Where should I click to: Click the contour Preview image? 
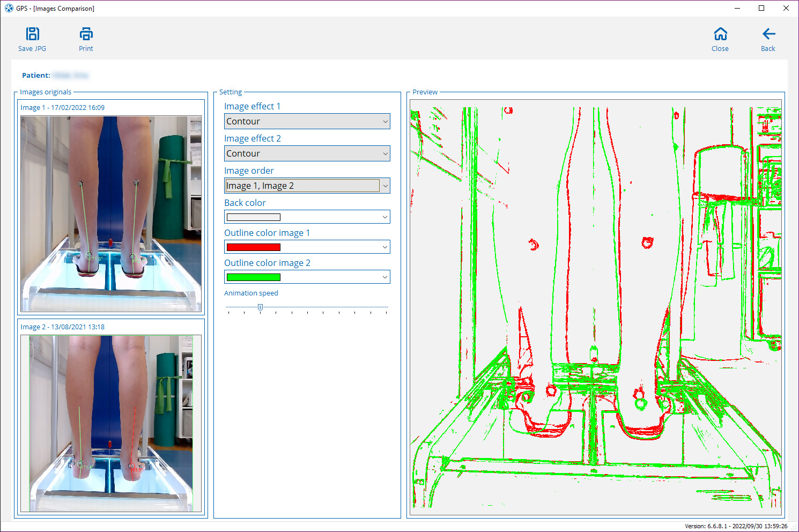click(x=596, y=308)
